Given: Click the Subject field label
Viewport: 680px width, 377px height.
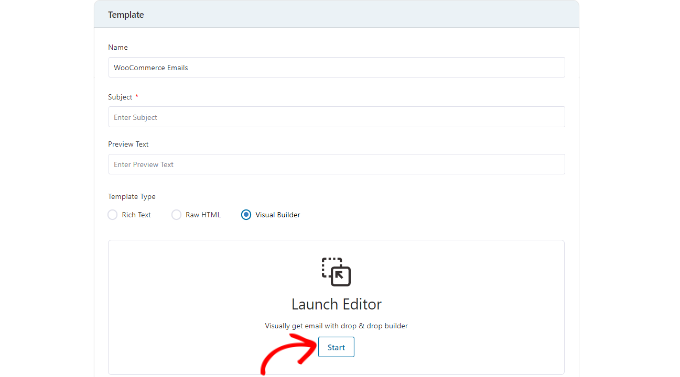Looking at the screenshot, I should click(x=120, y=97).
